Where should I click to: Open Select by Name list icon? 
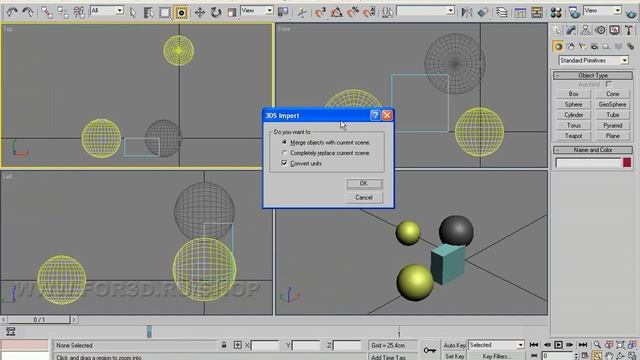[x=149, y=12]
